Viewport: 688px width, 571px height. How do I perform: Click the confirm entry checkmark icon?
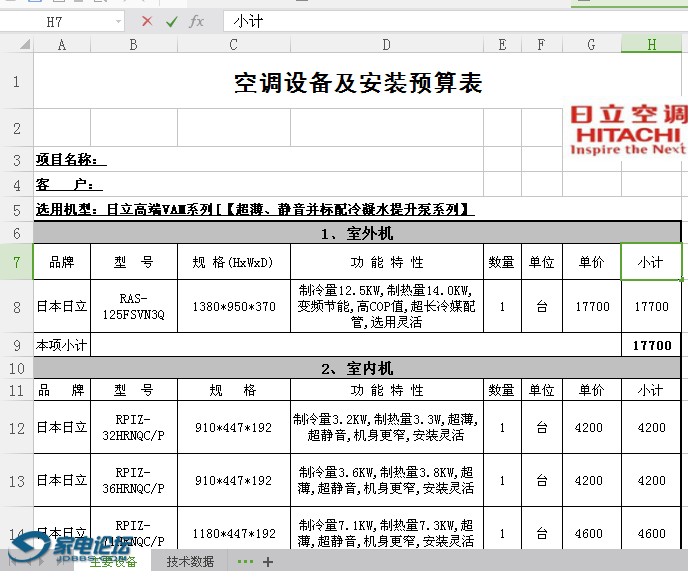(x=172, y=21)
